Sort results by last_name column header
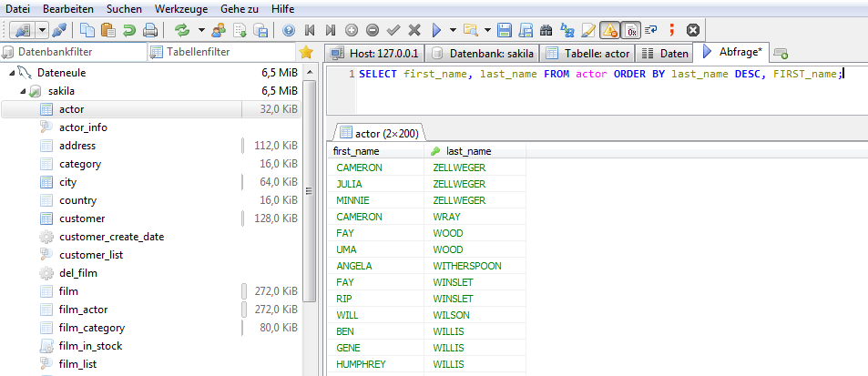 pyautogui.click(x=468, y=151)
